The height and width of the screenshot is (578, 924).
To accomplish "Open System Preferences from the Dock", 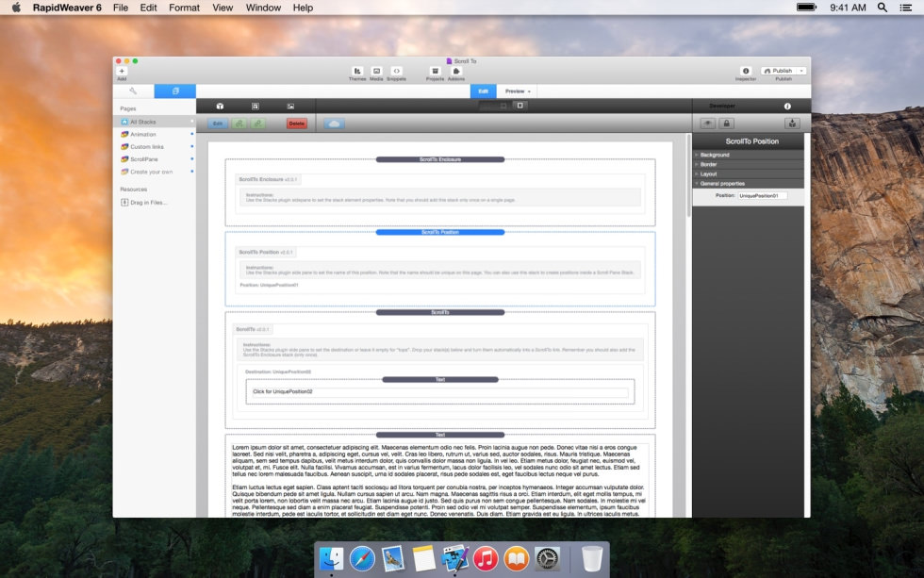I will click(547, 558).
